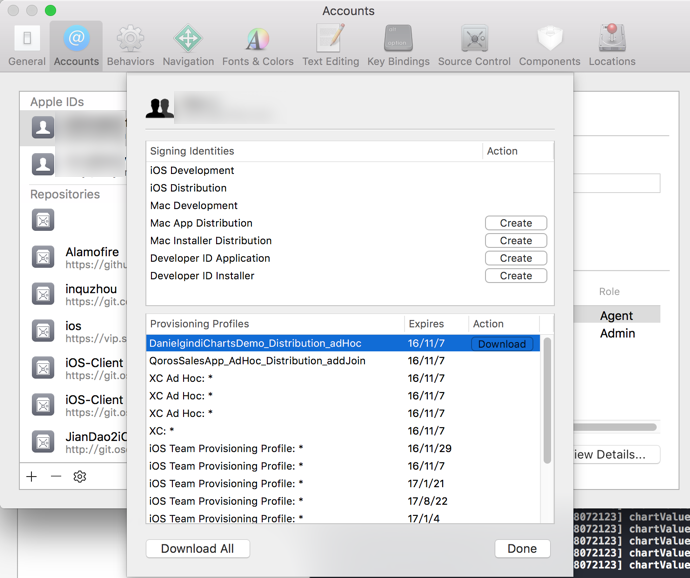Open Navigation preferences pane
Viewport: 690px width, 578px height.
click(188, 46)
